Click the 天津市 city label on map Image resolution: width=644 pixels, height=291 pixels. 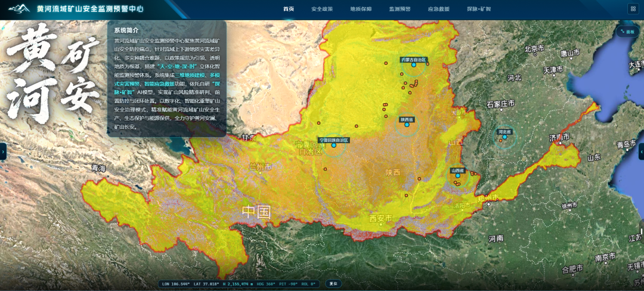point(553,70)
